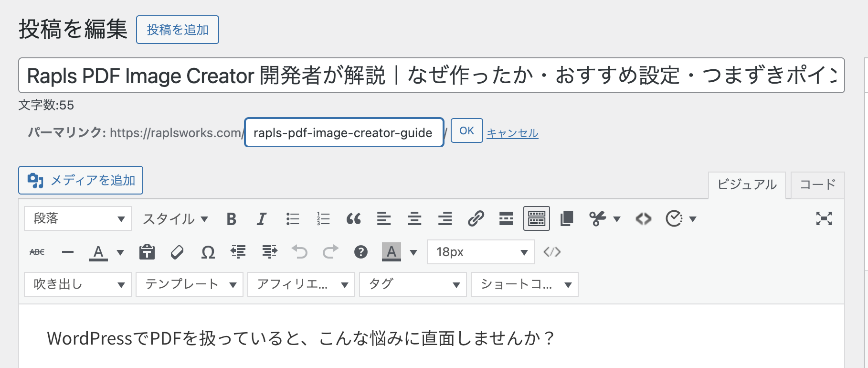Click the clock checkmark icon
This screenshot has width=868, height=368.
[x=674, y=219]
